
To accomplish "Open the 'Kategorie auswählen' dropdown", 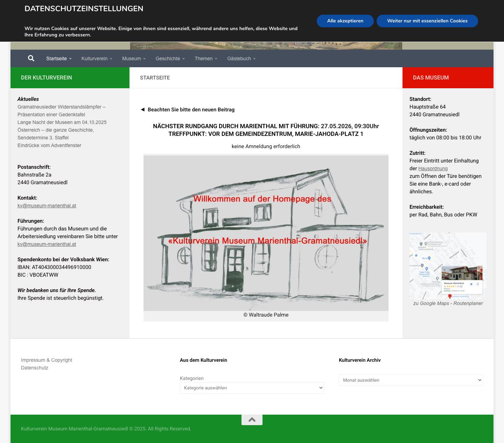I will pos(252,388).
